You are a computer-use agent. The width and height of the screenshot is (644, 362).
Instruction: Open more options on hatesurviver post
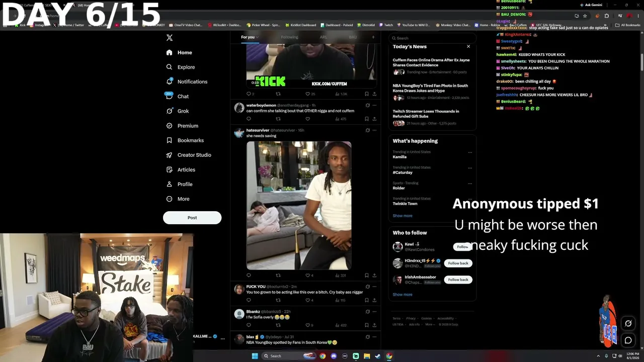[x=374, y=130]
